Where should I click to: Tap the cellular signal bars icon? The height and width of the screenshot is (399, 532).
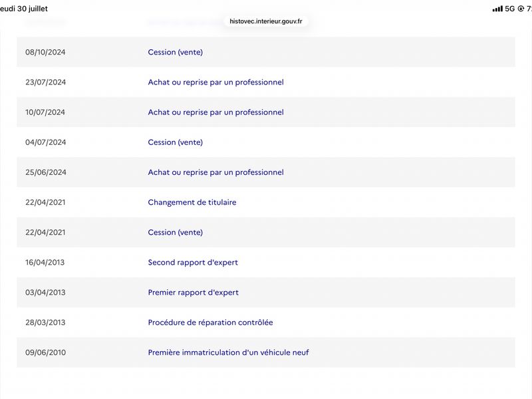pos(497,9)
